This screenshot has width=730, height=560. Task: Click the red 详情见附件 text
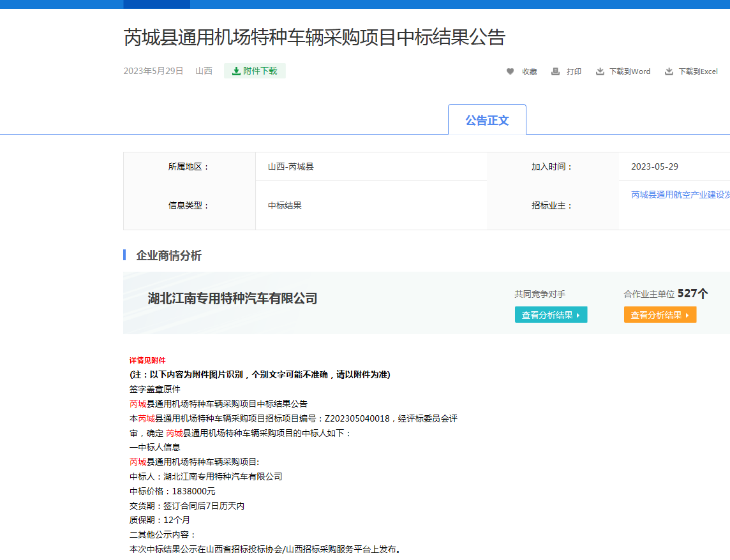pos(148,360)
